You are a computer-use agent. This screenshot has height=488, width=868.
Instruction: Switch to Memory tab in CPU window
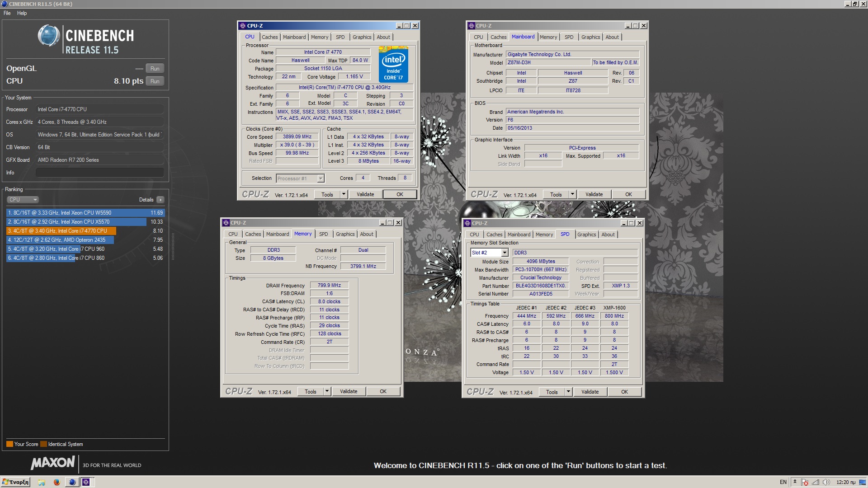point(320,37)
